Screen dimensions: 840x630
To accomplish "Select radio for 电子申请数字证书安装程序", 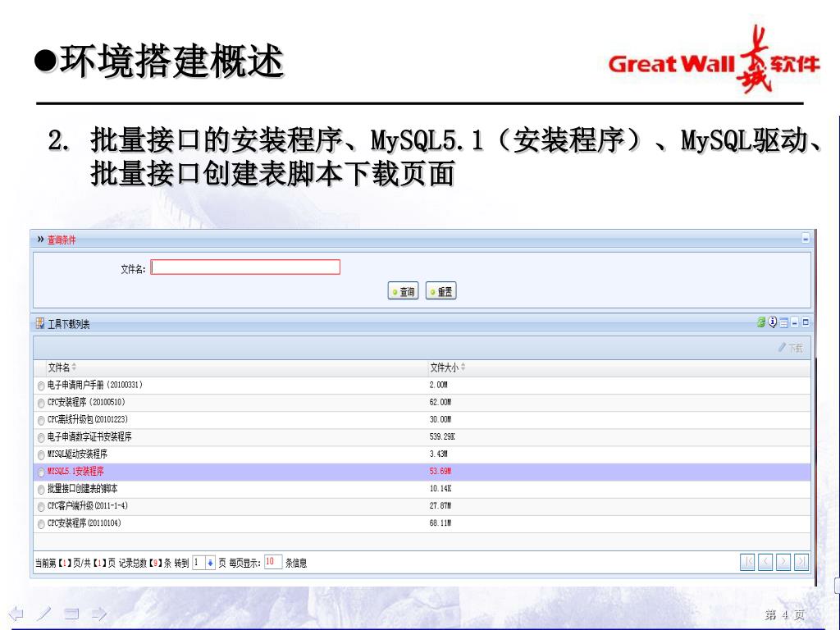I will pos(41,438).
